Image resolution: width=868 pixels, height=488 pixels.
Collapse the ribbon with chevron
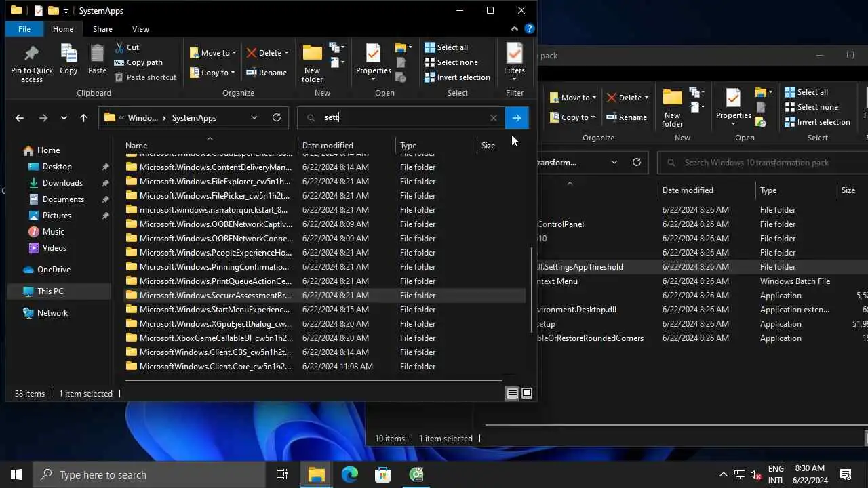pyautogui.click(x=515, y=29)
